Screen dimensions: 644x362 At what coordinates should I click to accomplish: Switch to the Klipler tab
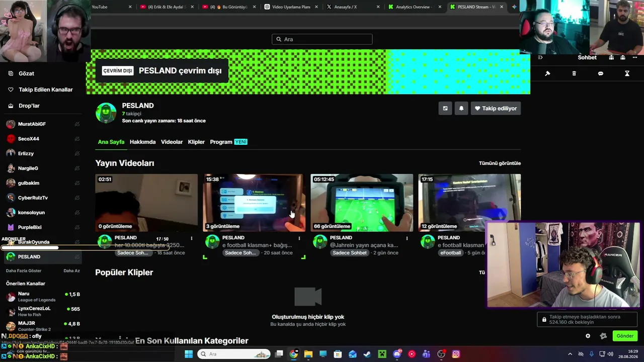click(x=196, y=142)
